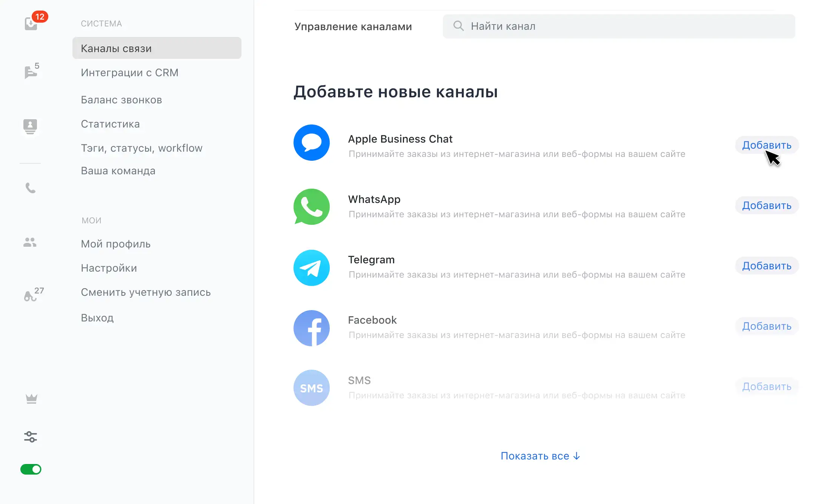Expand list with Показать все

[540, 456]
